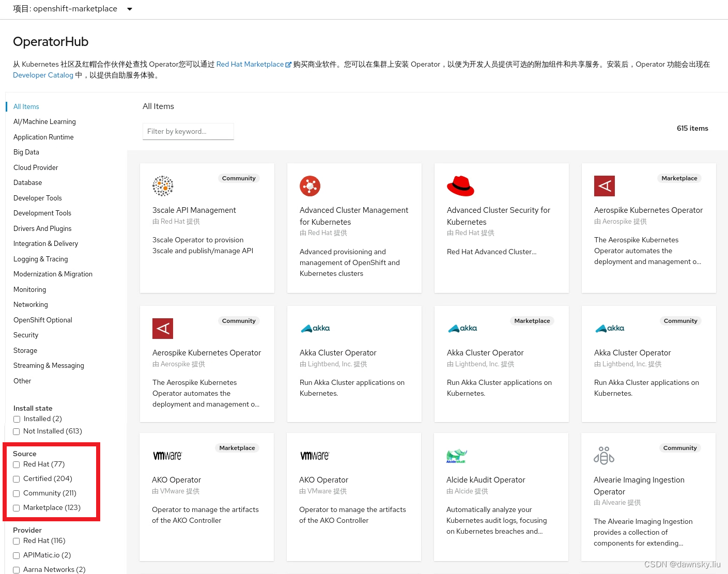Select the Logging & Tracing category
The image size is (728, 574).
41,259
